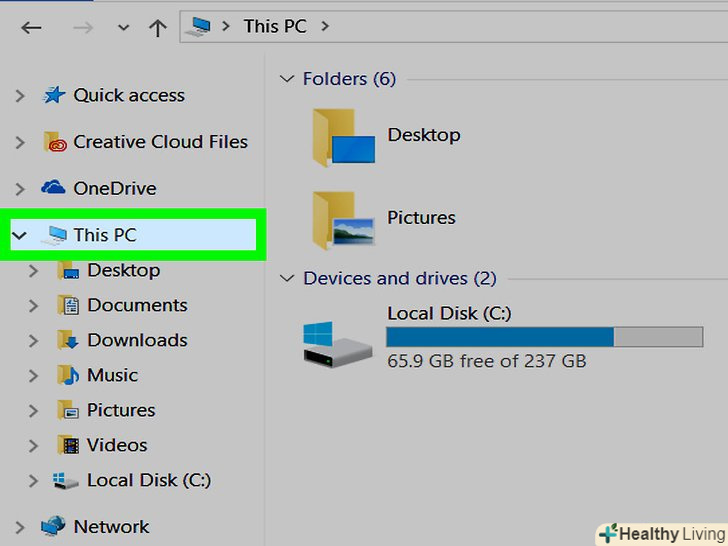
Task: Select Network in the sidebar
Action: coord(111,527)
